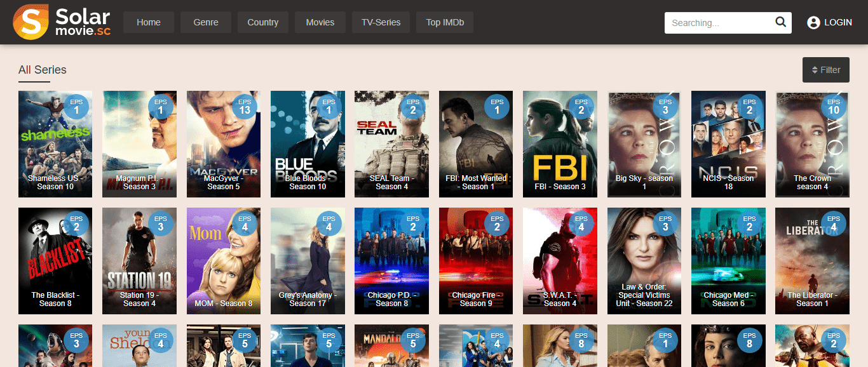Viewport: 868px width, 367px height.
Task: Select the Top IMDb menu item
Action: (x=445, y=22)
